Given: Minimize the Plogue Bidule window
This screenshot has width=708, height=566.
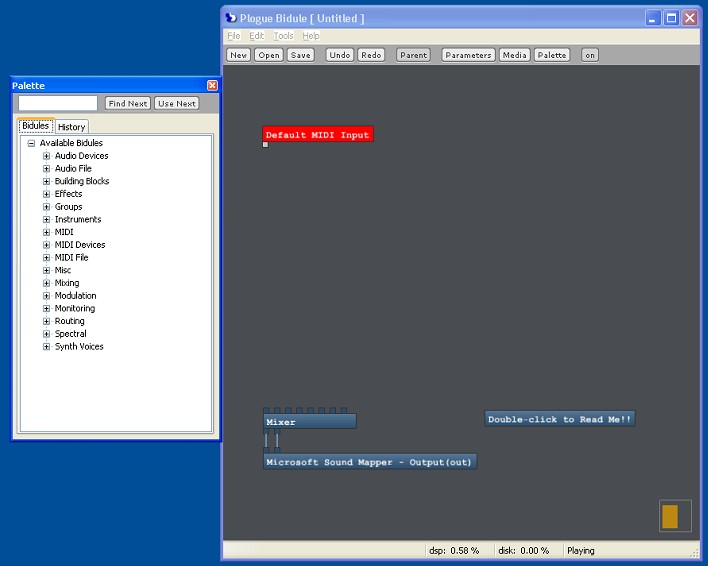Looking at the screenshot, I should (653, 18).
